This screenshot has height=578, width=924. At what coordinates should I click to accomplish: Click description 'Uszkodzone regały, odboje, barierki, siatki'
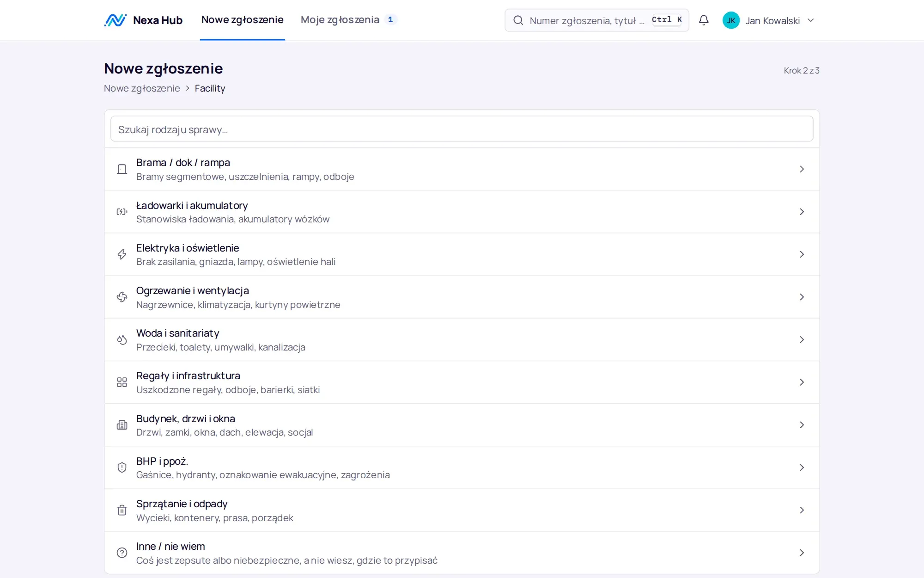(228, 390)
